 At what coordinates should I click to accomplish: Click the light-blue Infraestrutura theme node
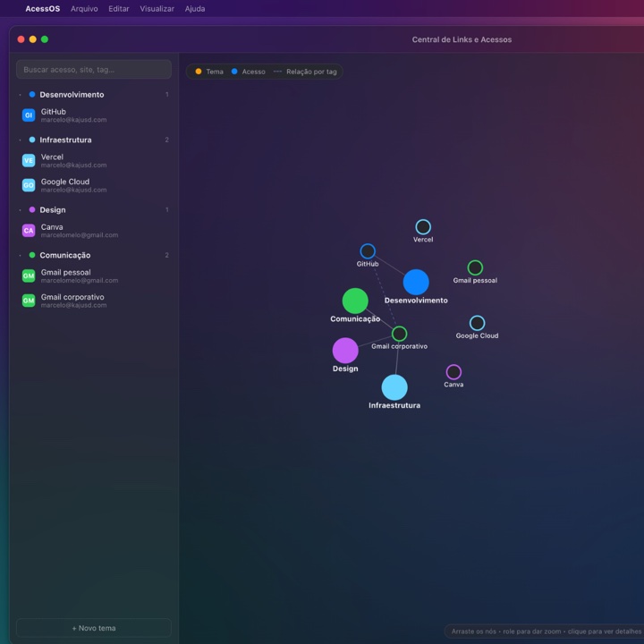tap(394, 387)
